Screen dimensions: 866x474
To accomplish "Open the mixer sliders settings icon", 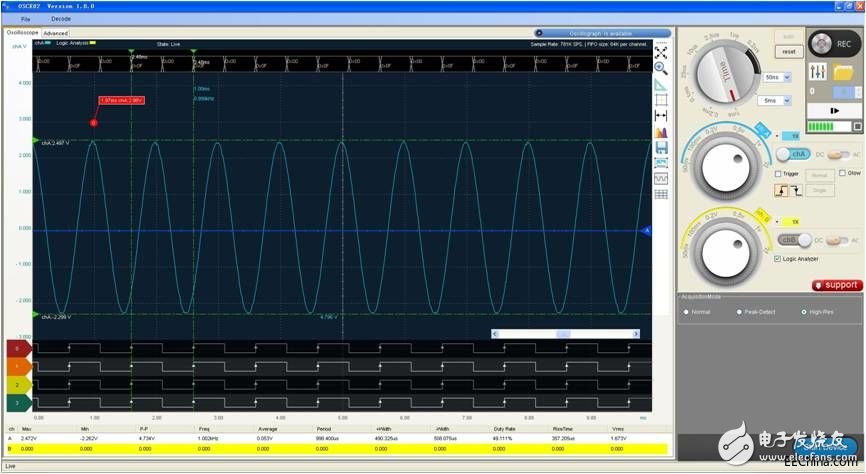I will pyautogui.click(x=816, y=73).
